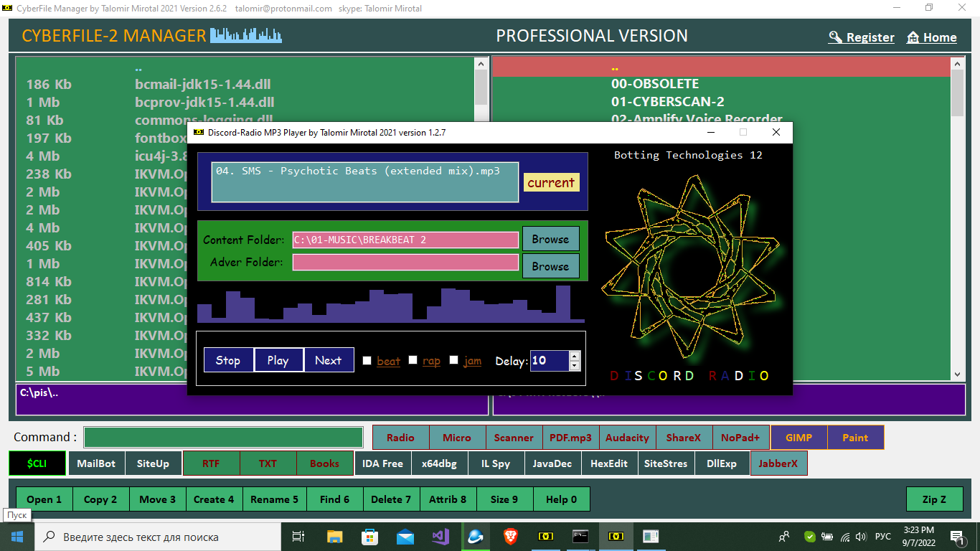This screenshot has width=980, height=551.
Task: Open Windows Start button
Action: coord(17,536)
